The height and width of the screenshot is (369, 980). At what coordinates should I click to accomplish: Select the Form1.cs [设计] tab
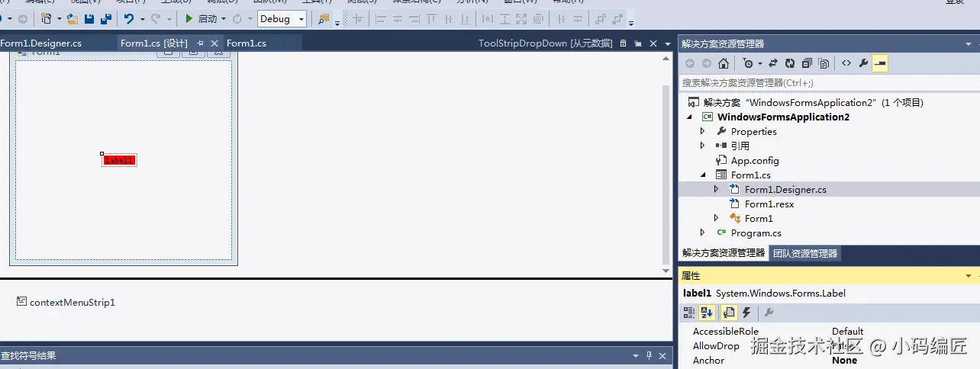[153, 43]
